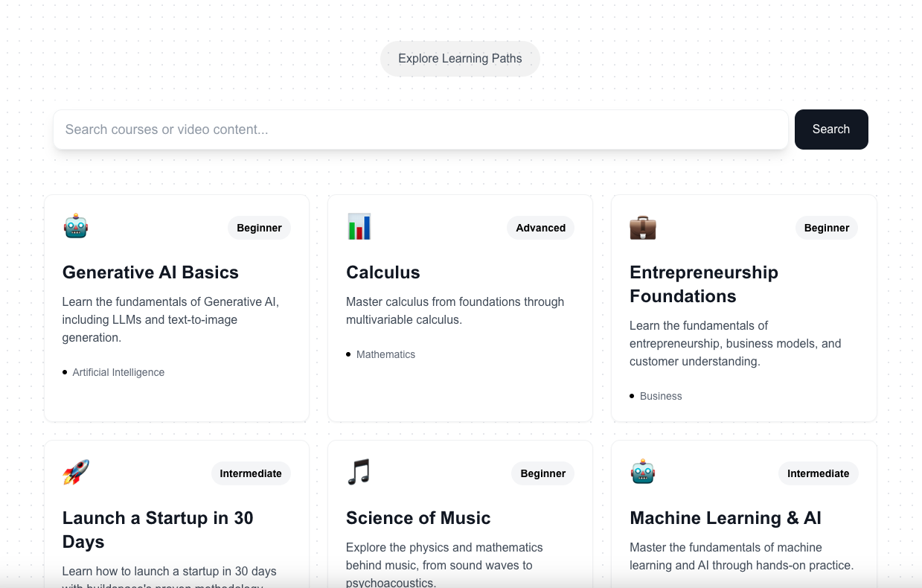Click the briefcase icon on Entrepreneurship Foundations
922x588 pixels.
click(x=643, y=227)
